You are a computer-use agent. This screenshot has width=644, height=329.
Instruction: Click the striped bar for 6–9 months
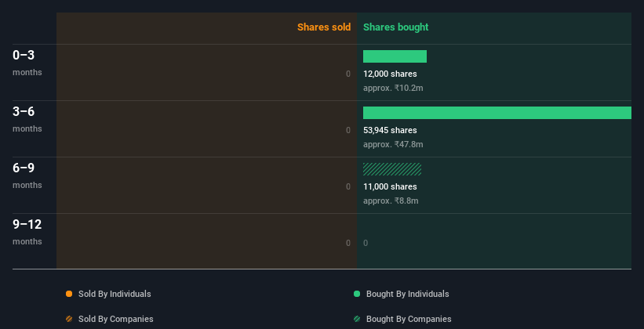(x=392, y=169)
